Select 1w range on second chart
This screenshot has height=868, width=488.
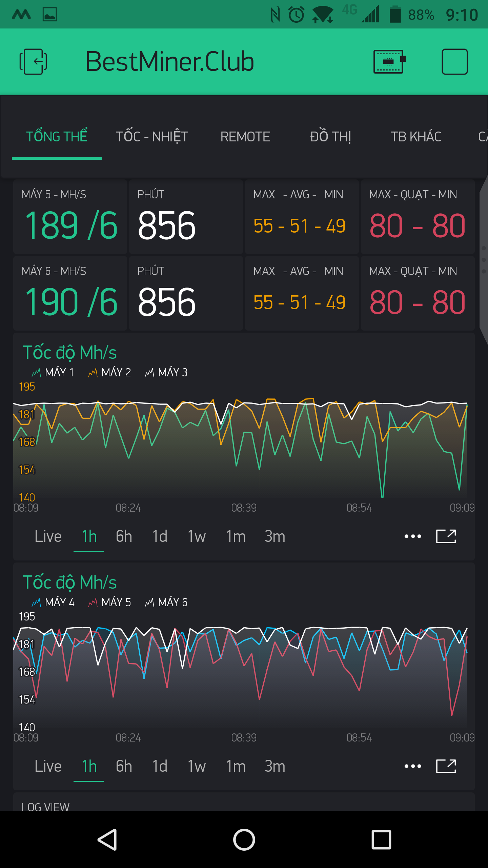point(197,766)
